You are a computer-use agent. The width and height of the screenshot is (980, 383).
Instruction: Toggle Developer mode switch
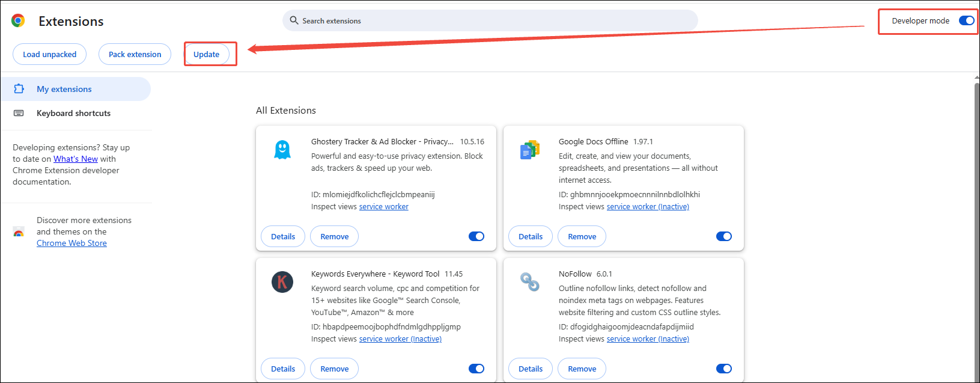pyautogui.click(x=967, y=20)
